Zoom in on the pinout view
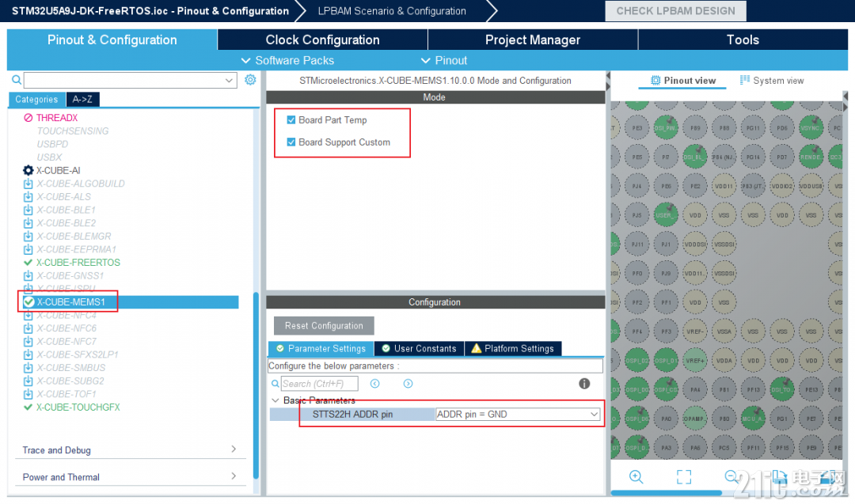855x504 pixels. click(636, 477)
